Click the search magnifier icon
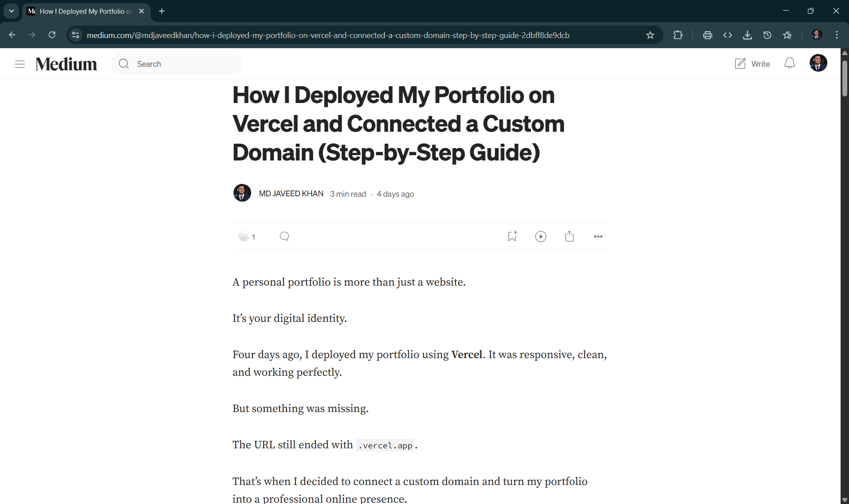The height and width of the screenshot is (504, 849). (124, 64)
